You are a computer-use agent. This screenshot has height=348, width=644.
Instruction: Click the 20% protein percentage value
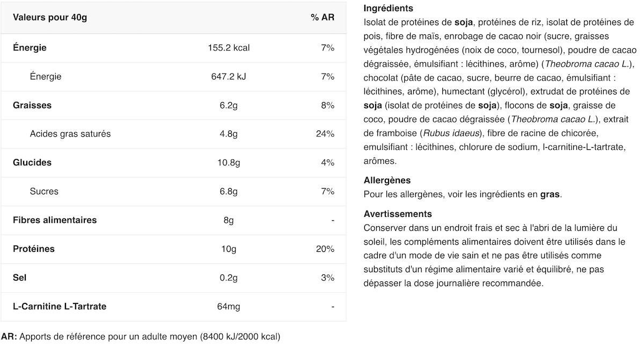pos(325,249)
